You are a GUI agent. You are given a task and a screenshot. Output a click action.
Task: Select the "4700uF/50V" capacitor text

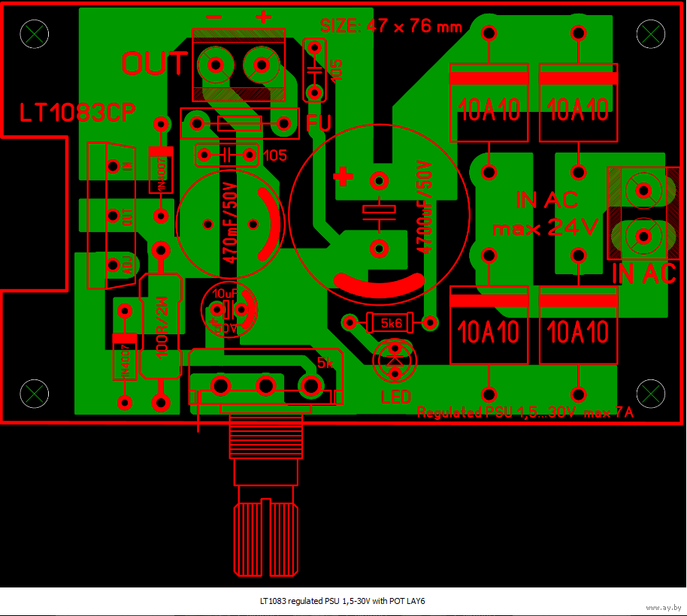click(424, 207)
